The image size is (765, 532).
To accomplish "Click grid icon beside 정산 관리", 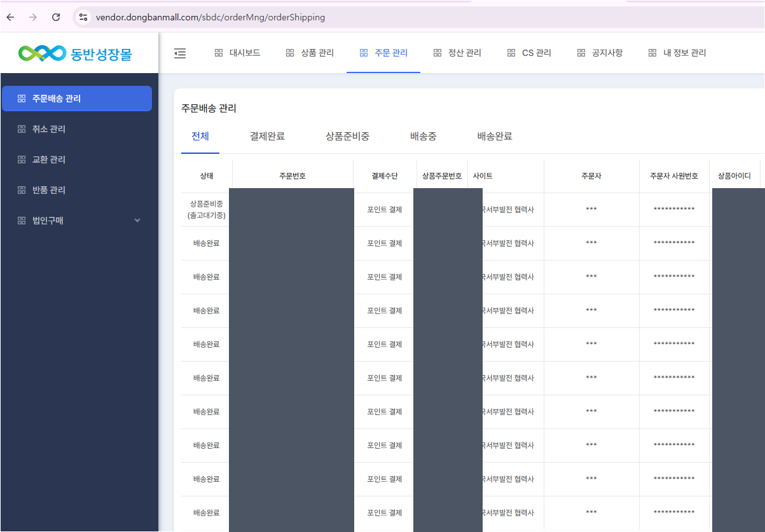I will [437, 53].
